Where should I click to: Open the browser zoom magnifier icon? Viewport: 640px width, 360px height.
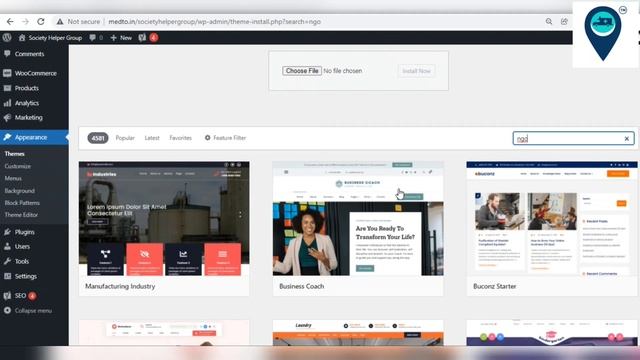click(549, 22)
